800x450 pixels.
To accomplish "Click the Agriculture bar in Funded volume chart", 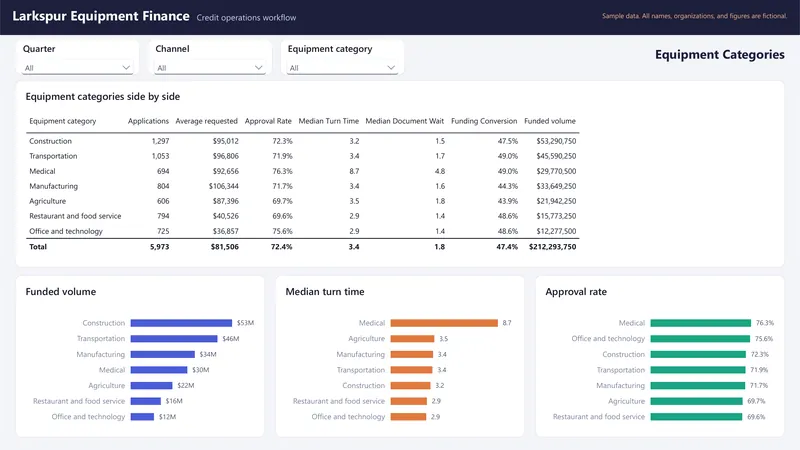I will [152, 386].
